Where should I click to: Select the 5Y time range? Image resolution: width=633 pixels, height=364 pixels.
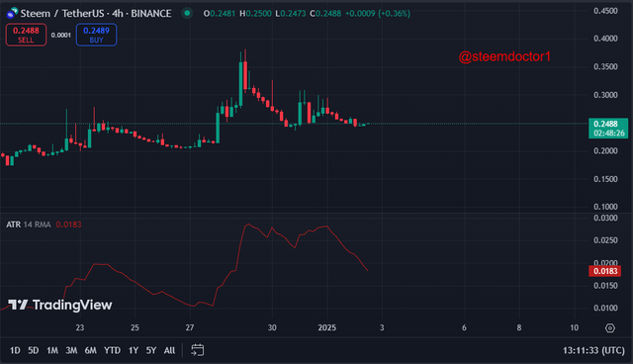[151, 350]
